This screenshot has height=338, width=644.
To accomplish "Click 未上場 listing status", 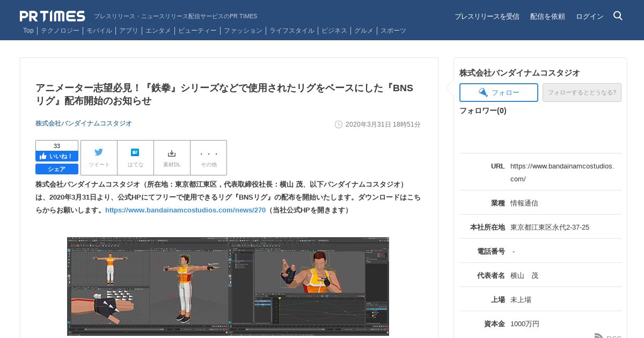I will click(x=521, y=300).
